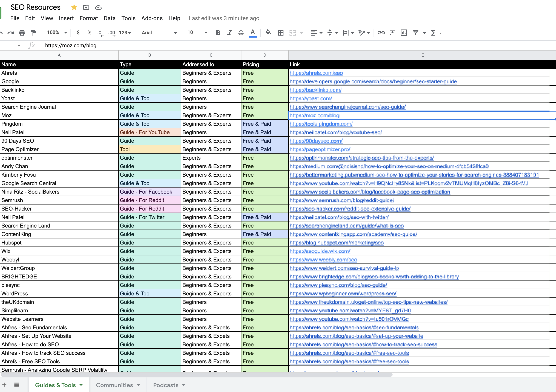The image size is (556, 392).
Task: Toggle italic formatting
Action: coord(229,33)
